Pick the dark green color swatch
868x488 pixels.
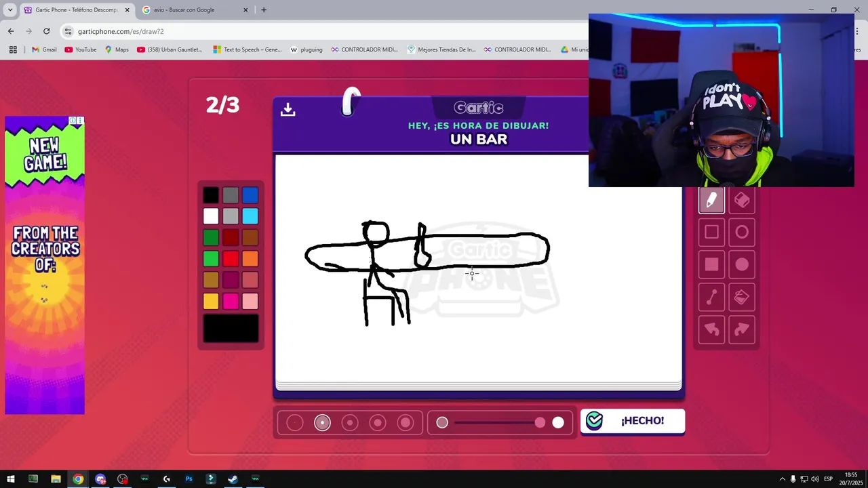[211, 237]
